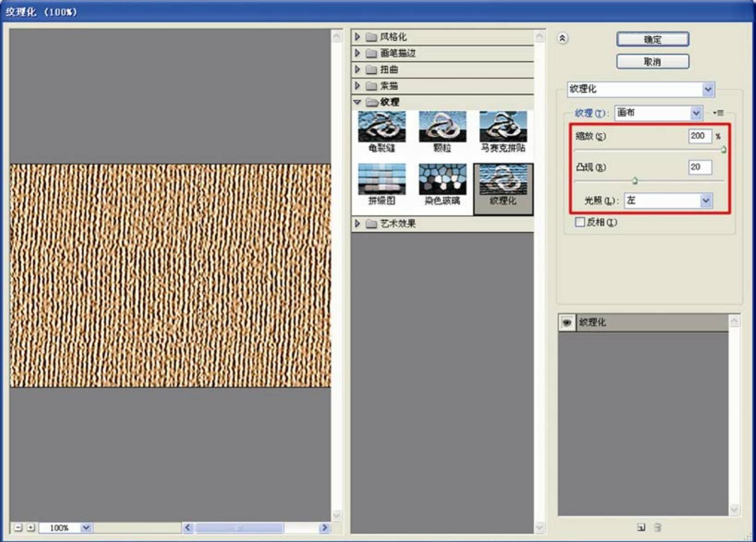
Task: Click the new effect layer icon
Action: (641, 527)
